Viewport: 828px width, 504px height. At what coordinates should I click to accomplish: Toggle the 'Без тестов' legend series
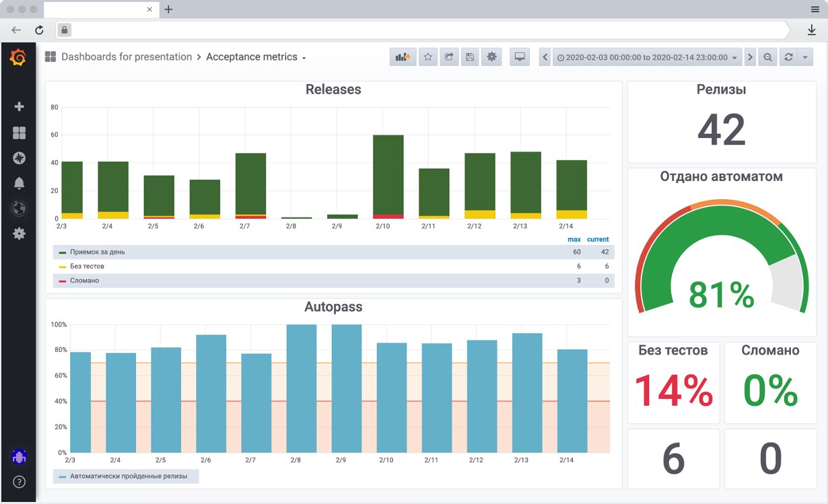[x=87, y=266]
